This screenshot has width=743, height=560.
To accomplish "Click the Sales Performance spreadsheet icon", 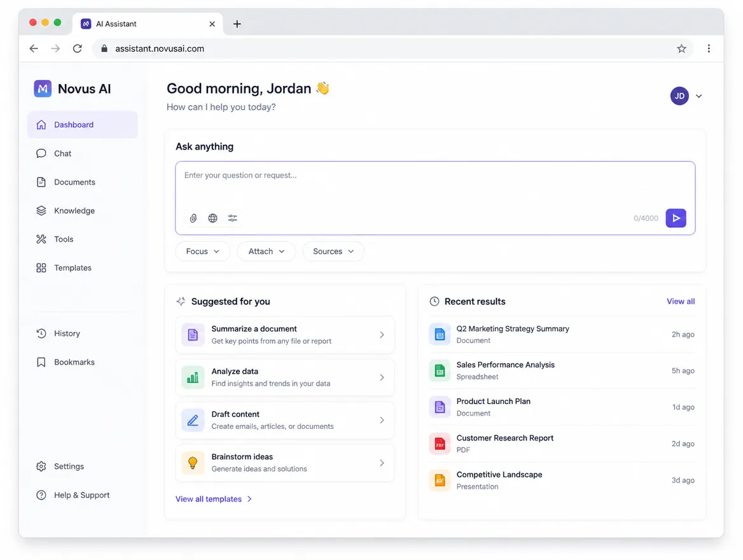I will [440, 371].
